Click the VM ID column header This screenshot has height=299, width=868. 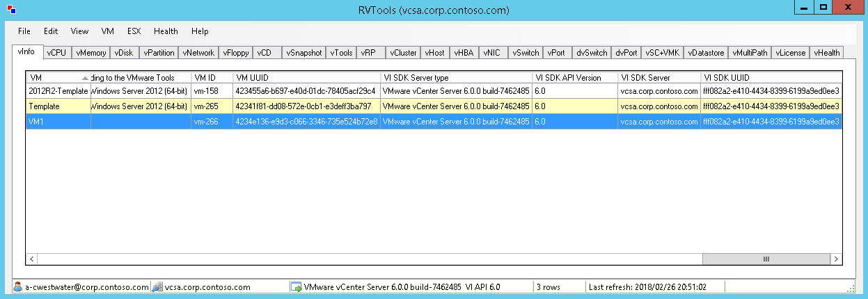pos(212,78)
